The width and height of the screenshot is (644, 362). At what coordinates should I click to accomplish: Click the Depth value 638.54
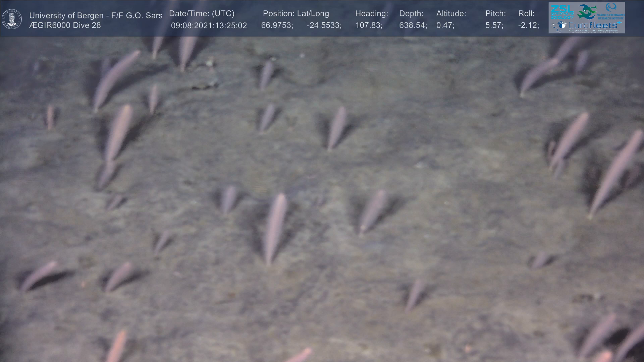pyautogui.click(x=413, y=25)
